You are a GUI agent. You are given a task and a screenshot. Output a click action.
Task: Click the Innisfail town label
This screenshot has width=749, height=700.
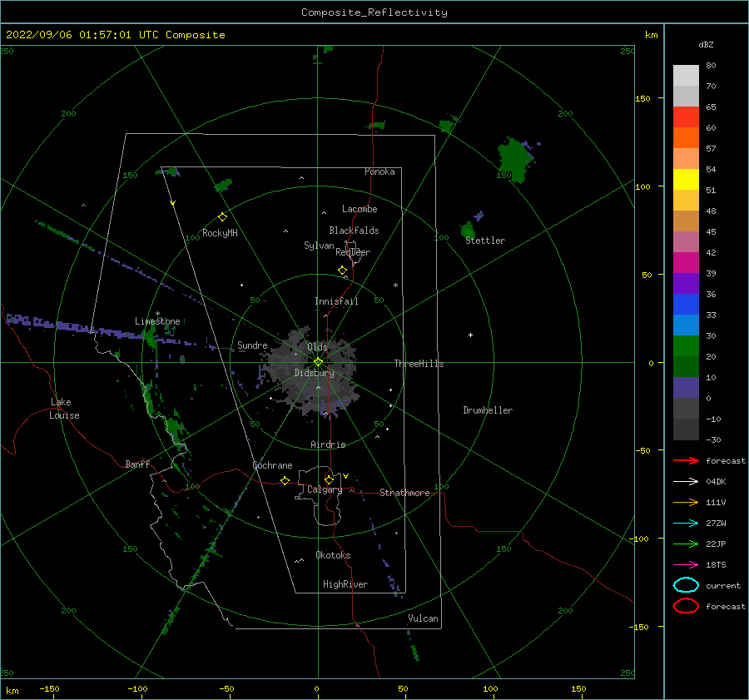click(336, 301)
